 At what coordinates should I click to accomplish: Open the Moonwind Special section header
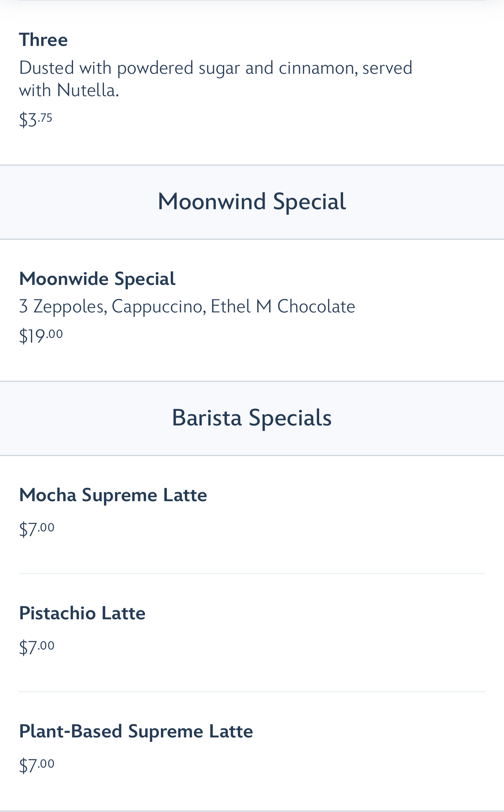[x=252, y=202]
